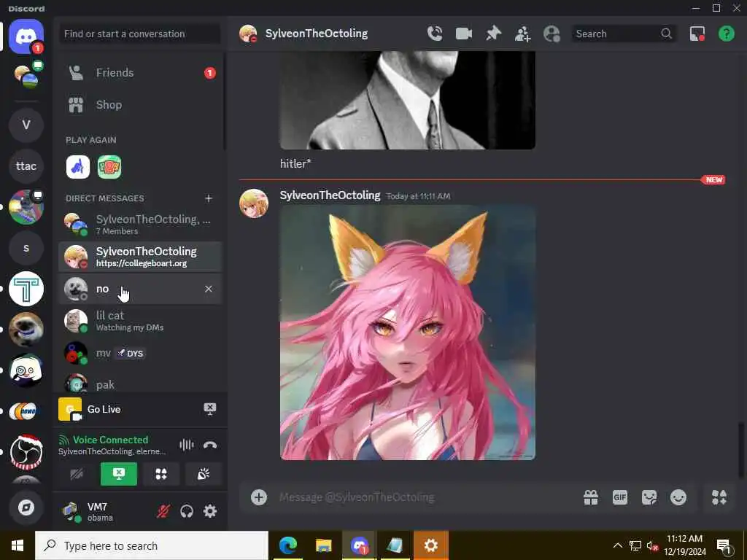Open File Explorer from taskbar
747x560 pixels.
(x=323, y=545)
